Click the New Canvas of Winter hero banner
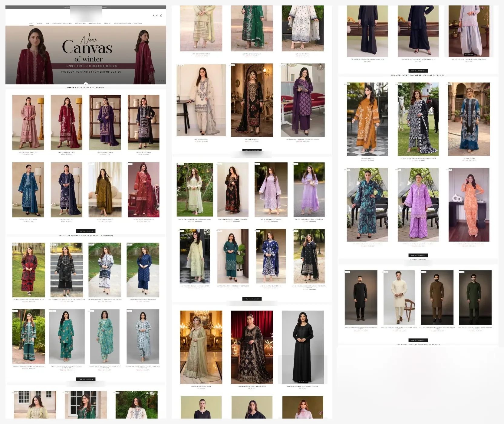The width and height of the screenshot is (504, 424). (86, 55)
